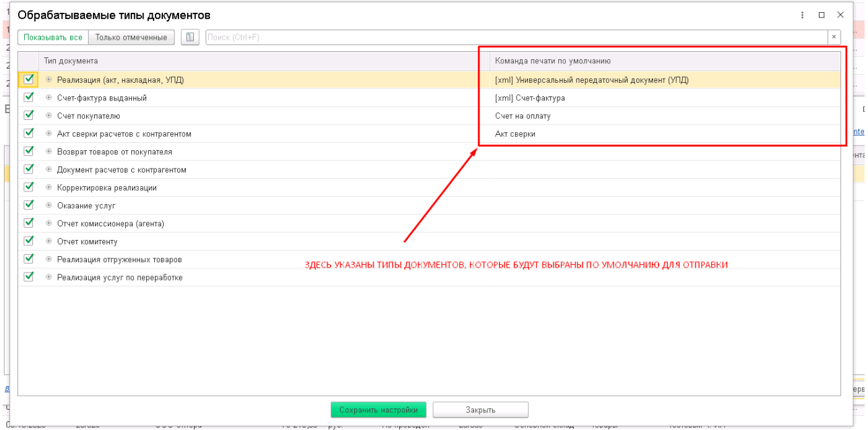Viewport: 868px width, 430px height.
Task: Select the Оказание услуг row text
Action: pyautogui.click(x=86, y=206)
